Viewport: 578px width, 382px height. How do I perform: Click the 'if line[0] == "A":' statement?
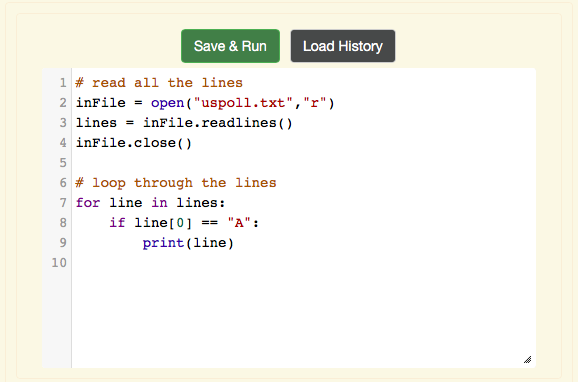(184, 223)
